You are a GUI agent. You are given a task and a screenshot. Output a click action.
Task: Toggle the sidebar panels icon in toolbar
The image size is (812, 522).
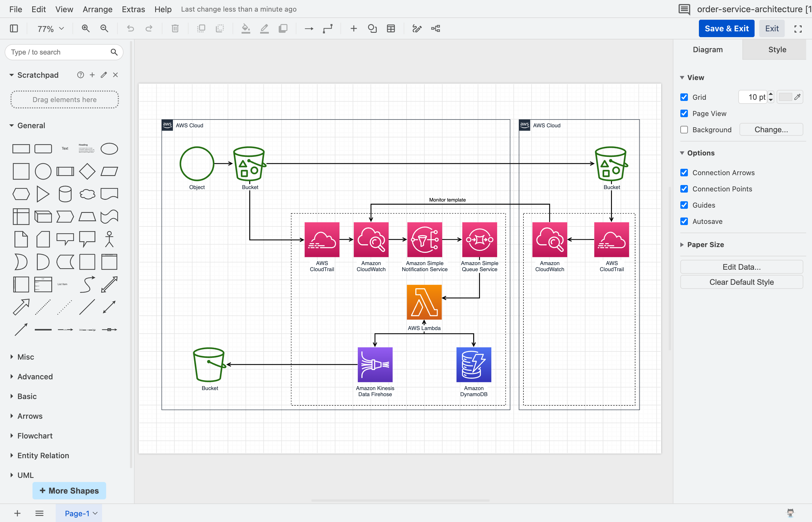coord(14,28)
